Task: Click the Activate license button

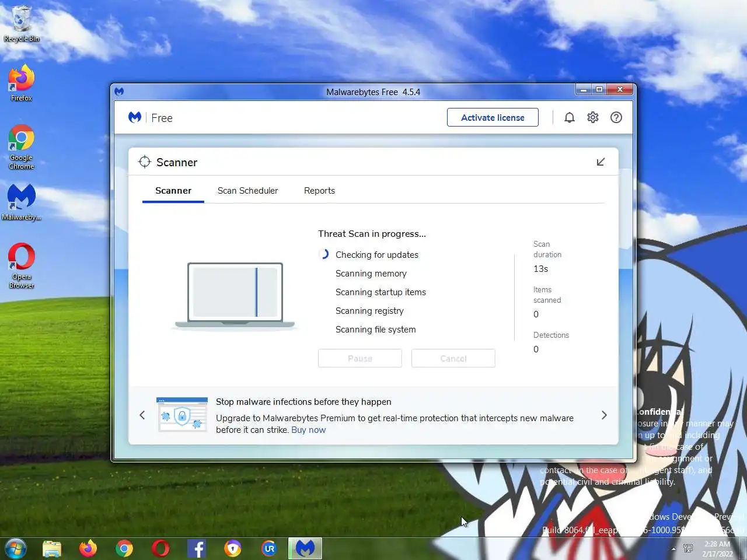Action: click(493, 117)
